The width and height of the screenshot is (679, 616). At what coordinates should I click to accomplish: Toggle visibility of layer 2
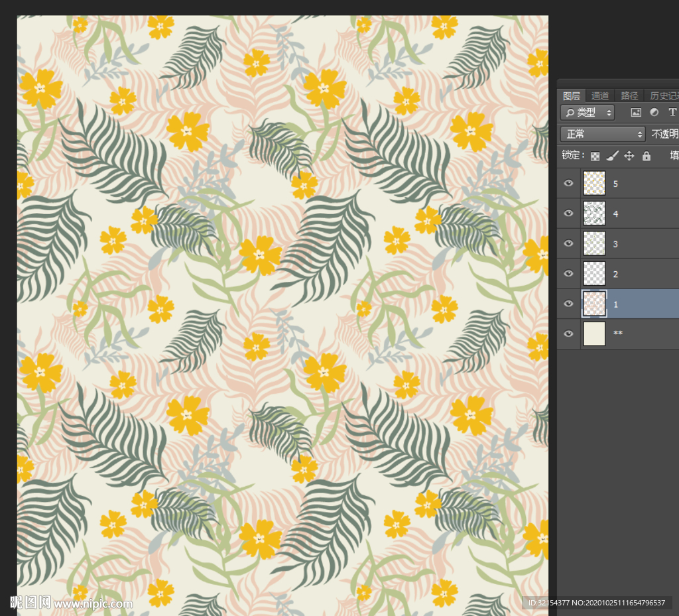coord(568,273)
